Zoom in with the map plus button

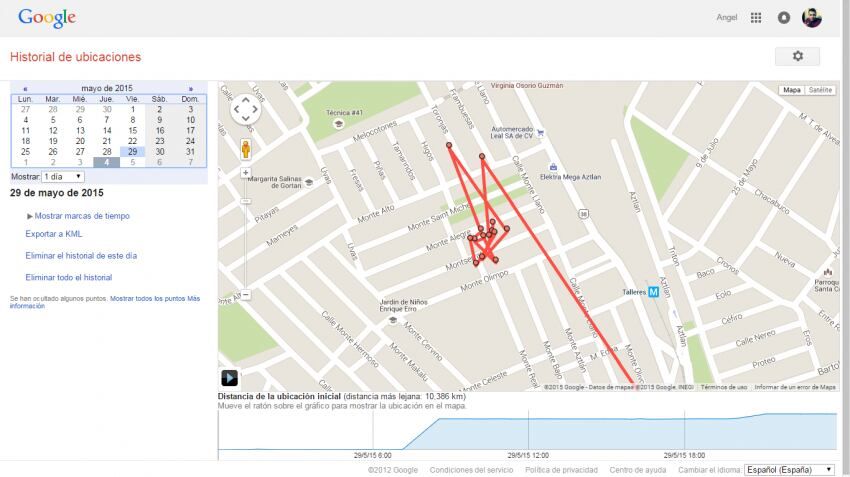(246, 173)
